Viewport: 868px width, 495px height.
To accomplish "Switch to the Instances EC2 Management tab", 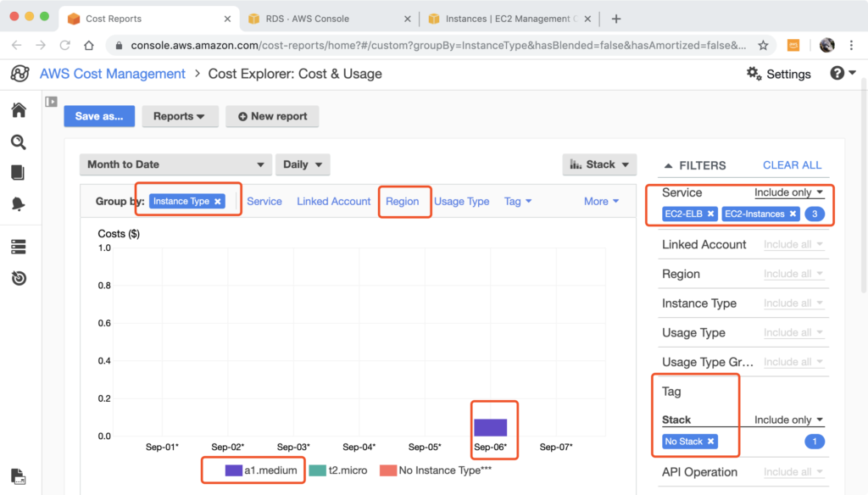I will pos(509,19).
